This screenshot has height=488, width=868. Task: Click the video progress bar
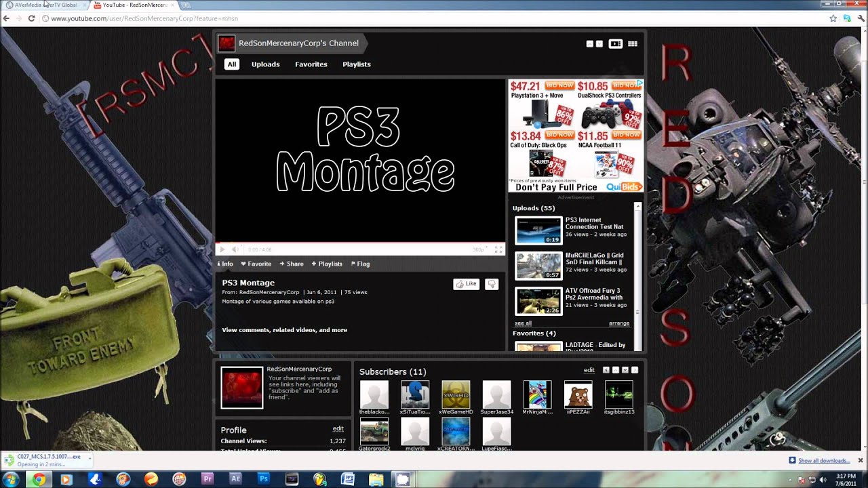(360, 243)
